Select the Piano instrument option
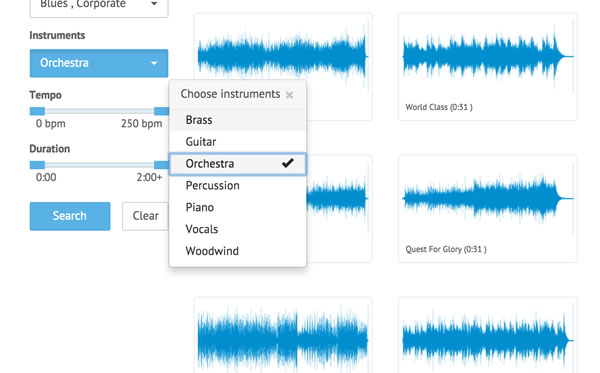 [x=237, y=207]
